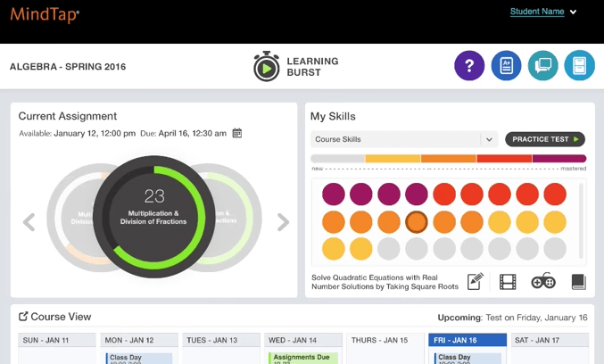Select the SUN - JAN 11 column header
Image resolution: width=604 pixels, height=364 pixels.
(x=57, y=340)
